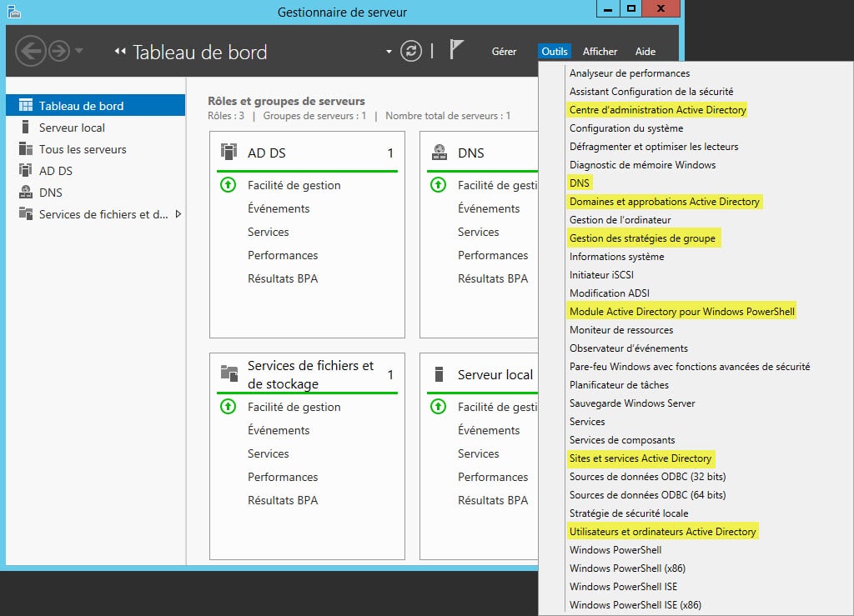The image size is (854, 616).
Task: Open Facilité de gestion in AD DS tile
Action: point(294,185)
